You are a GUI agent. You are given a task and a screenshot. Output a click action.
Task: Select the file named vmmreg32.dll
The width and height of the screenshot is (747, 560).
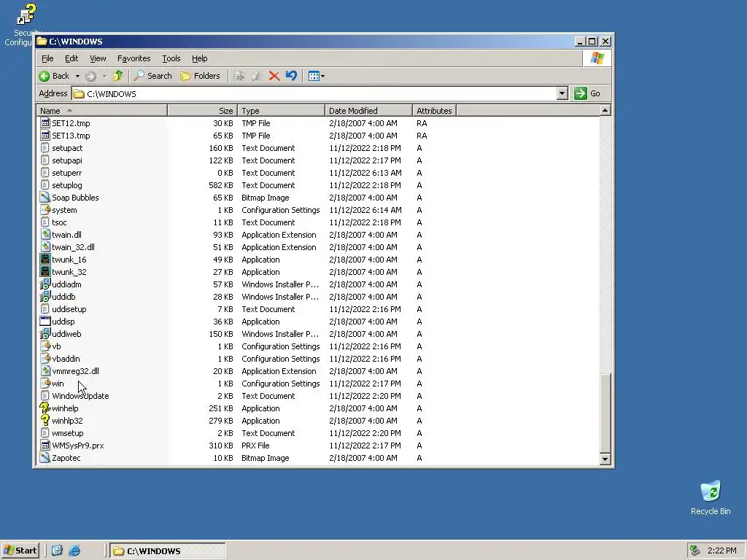(x=75, y=371)
